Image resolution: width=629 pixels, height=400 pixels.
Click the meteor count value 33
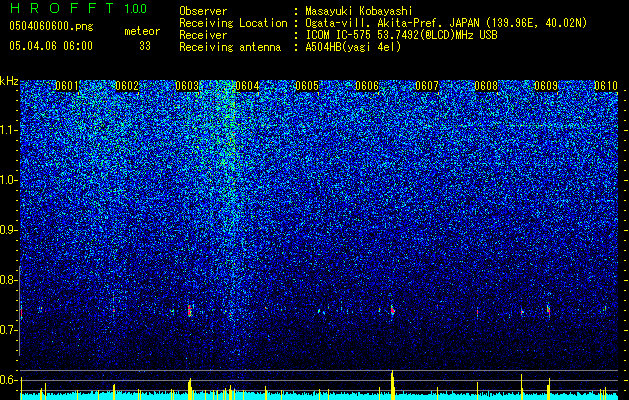tap(145, 46)
